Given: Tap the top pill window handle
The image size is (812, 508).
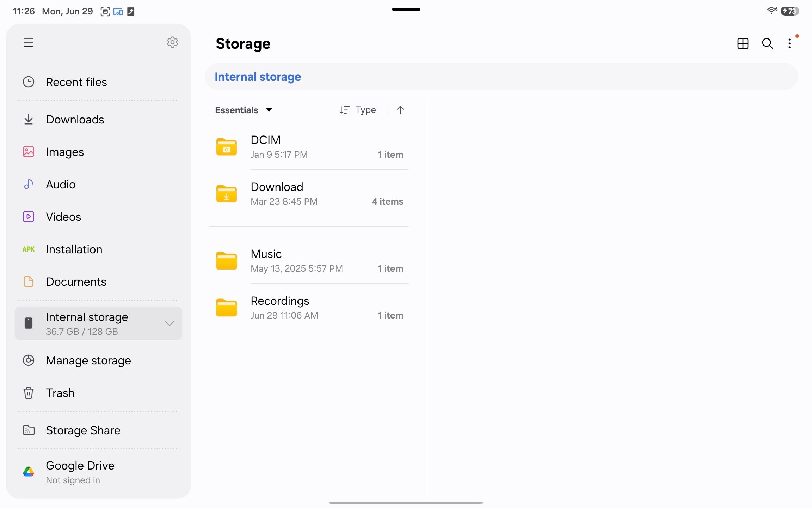Looking at the screenshot, I should [x=406, y=9].
